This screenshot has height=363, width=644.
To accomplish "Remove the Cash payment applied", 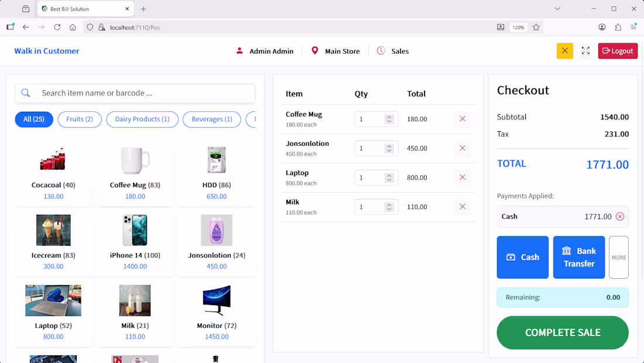I will pos(620,217).
